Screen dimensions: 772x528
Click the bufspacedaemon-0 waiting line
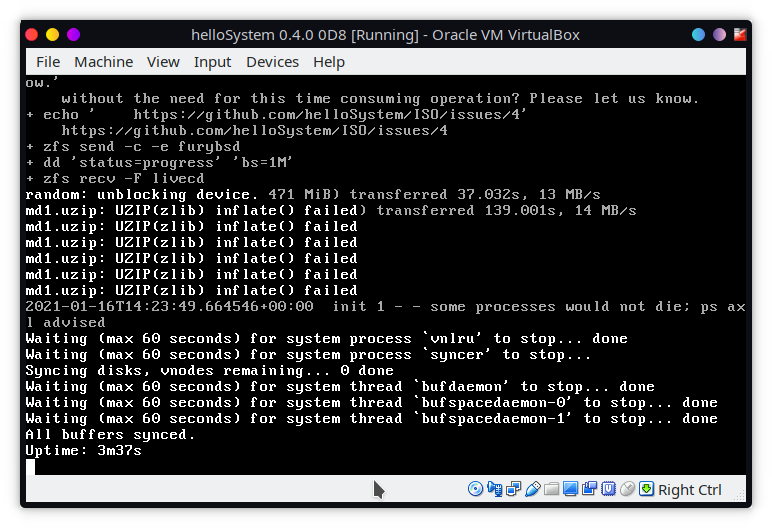coord(372,402)
